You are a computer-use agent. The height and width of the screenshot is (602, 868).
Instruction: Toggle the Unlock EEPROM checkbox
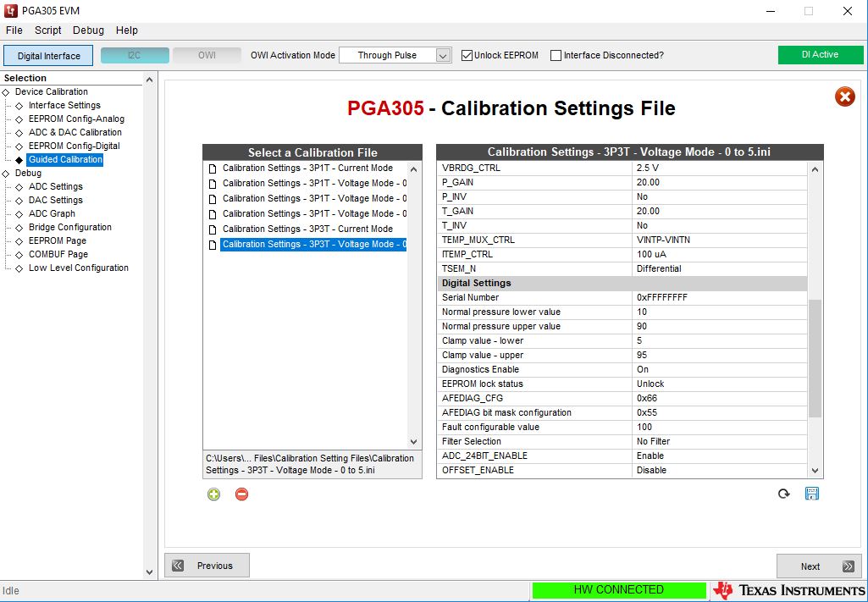tap(467, 55)
